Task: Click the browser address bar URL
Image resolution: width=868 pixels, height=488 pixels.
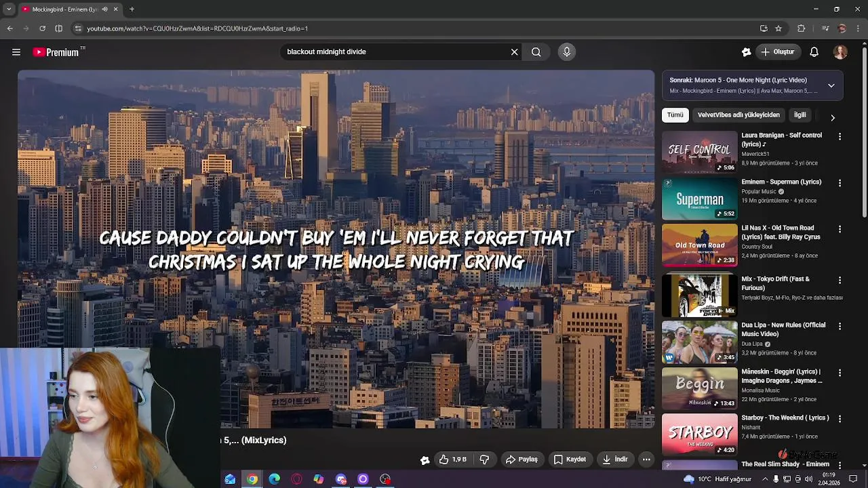Action: coord(197,28)
